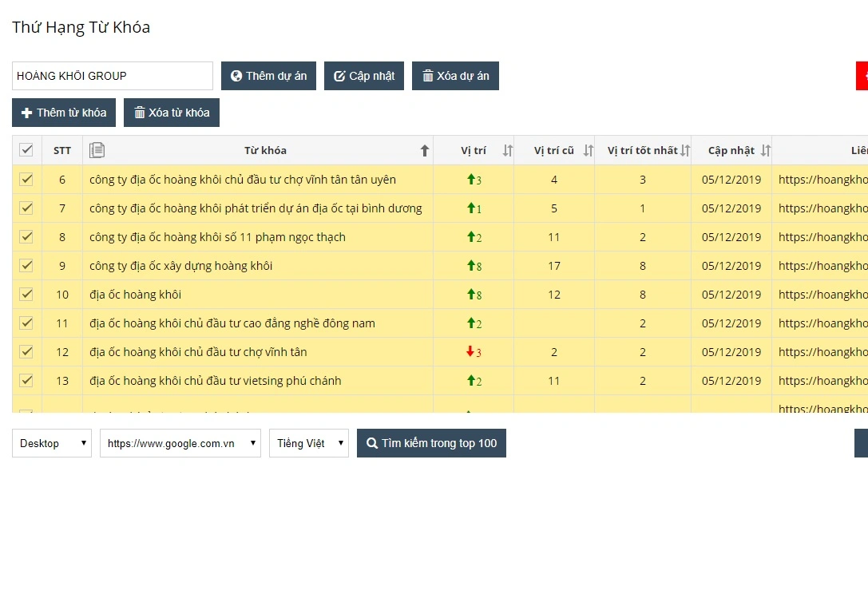Viewport: 868px width, 598px height.
Task: Expand the Tiếng Việt language dropdown
Action: pyautogui.click(x=308, y=443)
